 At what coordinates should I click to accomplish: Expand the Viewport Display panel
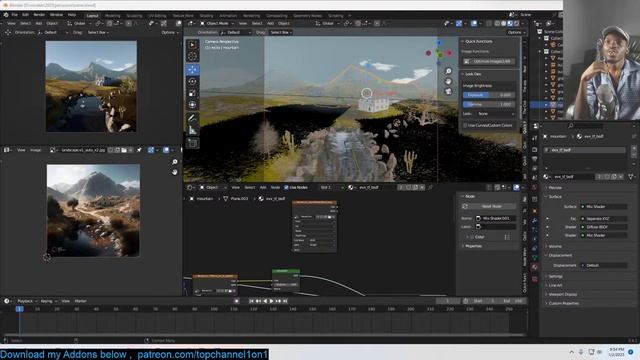(x=562, y=294)
